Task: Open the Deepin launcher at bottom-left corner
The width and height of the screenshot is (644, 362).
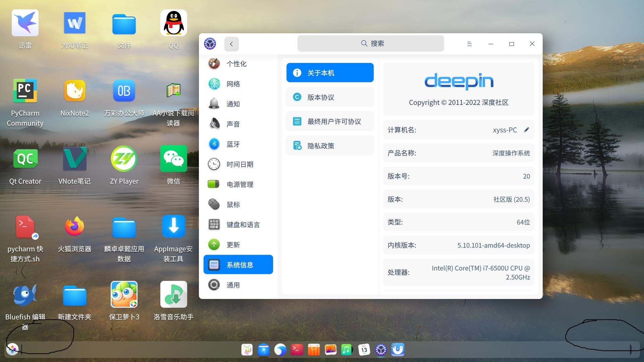Action: [12, 349]
